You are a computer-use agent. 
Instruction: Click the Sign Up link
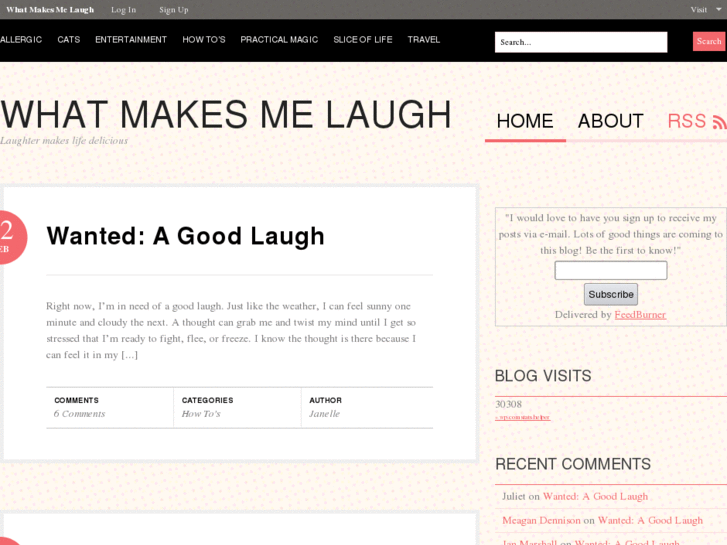(x=174, y=10)
